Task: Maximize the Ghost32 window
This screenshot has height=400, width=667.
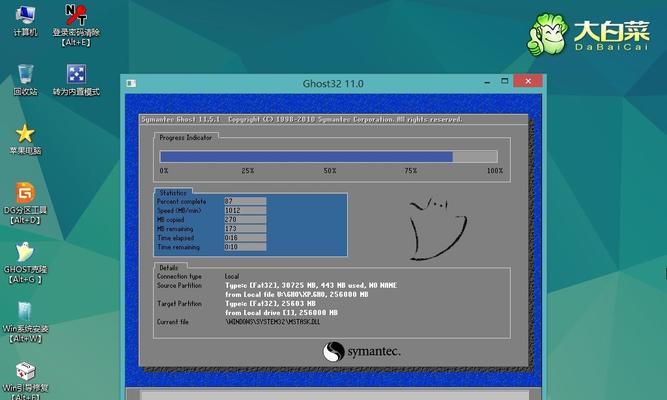Action: 505,81
